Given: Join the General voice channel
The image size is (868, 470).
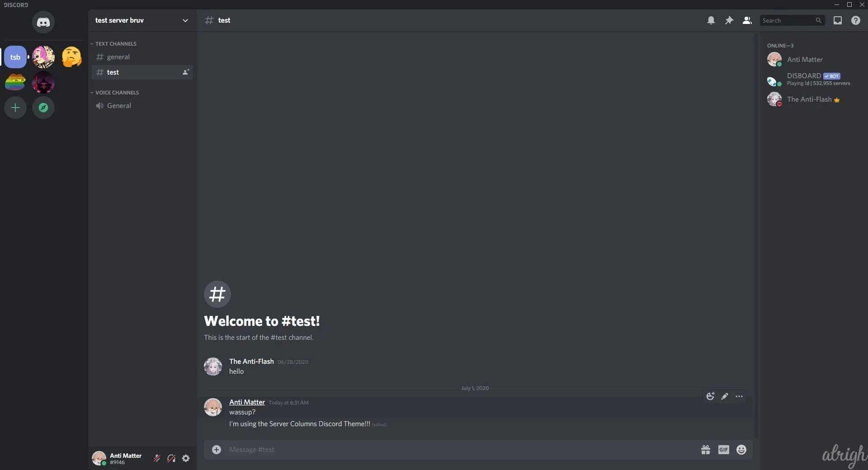Looking at the screenshot, I should [x=142, y=106].
